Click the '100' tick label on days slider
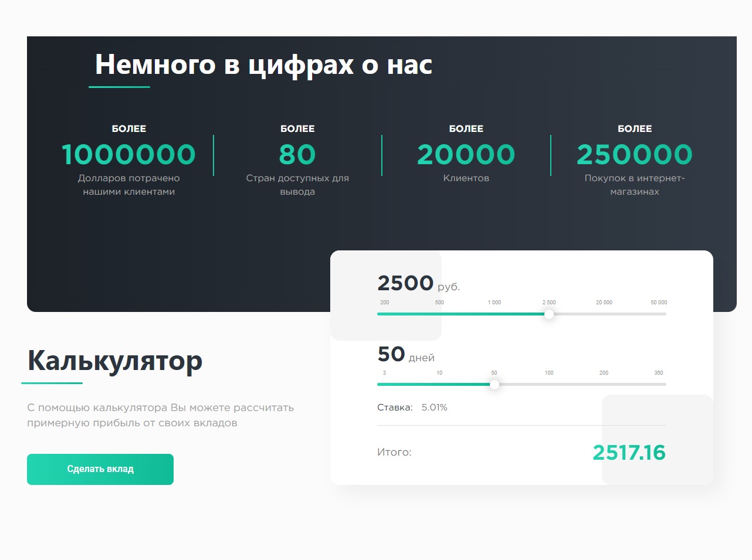752x560 pixels. point(549,373)
